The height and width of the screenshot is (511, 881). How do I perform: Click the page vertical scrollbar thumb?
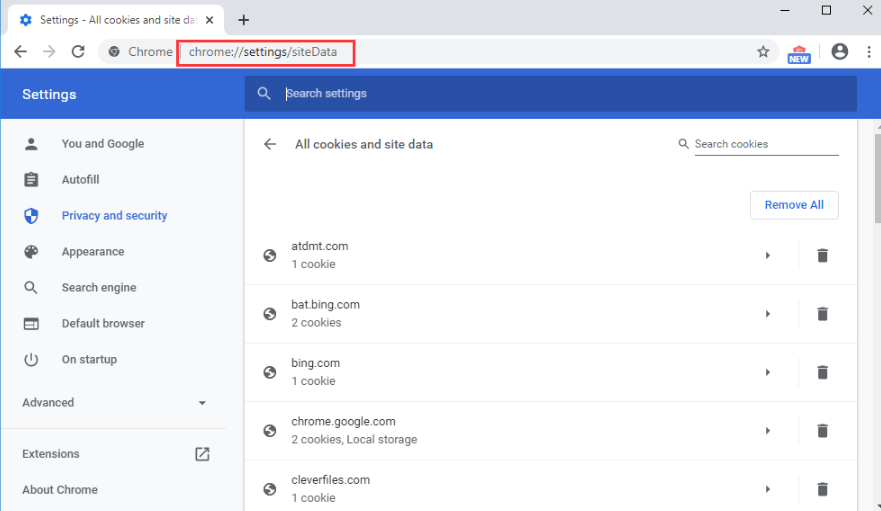click(x=878, y=179)
